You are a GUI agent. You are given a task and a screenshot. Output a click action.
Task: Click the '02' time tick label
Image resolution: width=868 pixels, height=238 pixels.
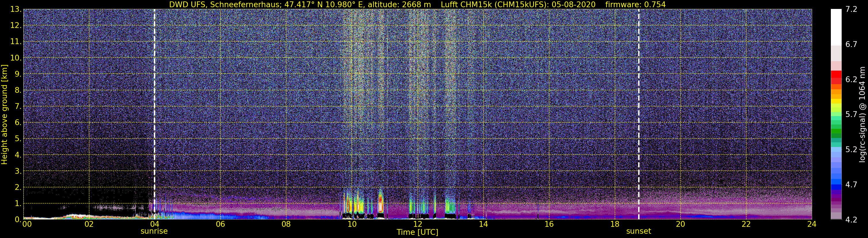pos(89,224)
